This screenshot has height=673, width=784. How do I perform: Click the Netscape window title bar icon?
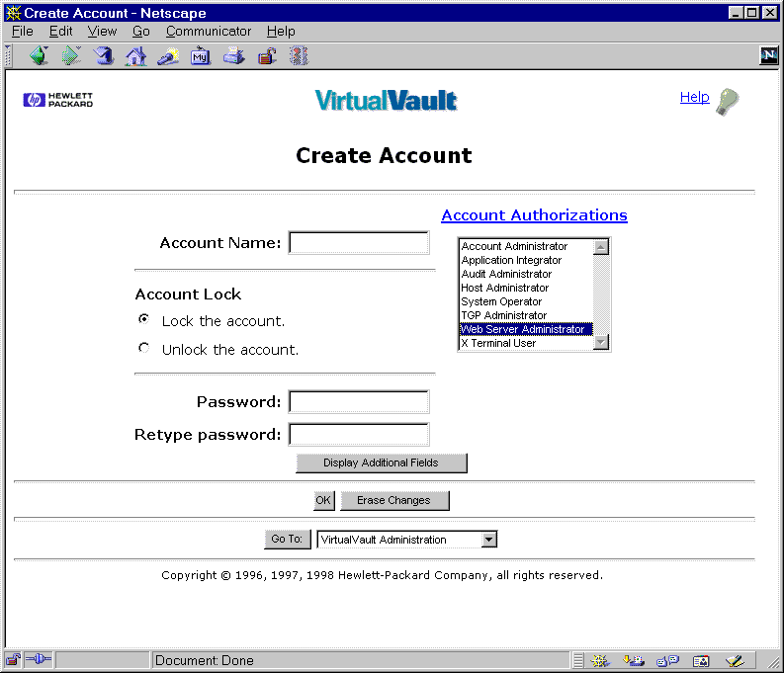[13, 13]
